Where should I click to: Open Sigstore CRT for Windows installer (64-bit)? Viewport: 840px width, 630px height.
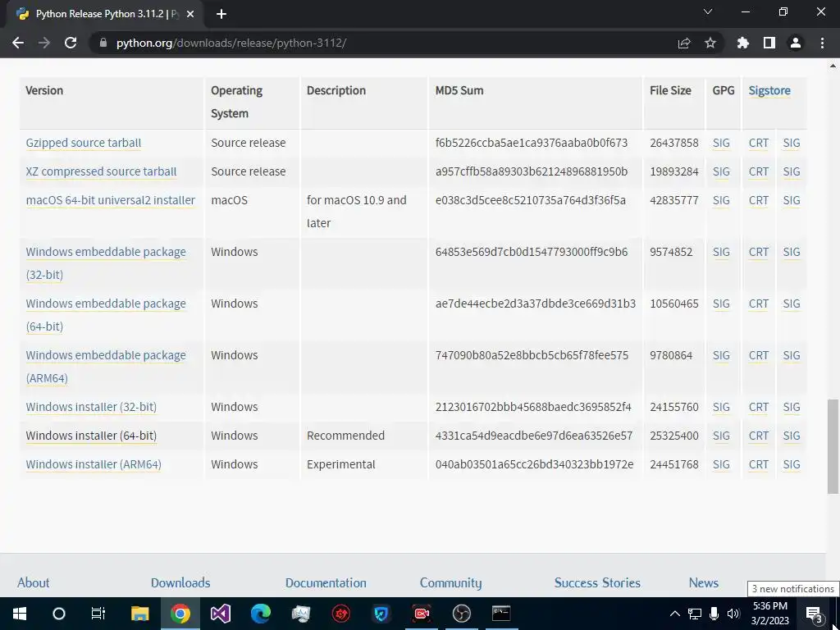[x=759, y=436]
